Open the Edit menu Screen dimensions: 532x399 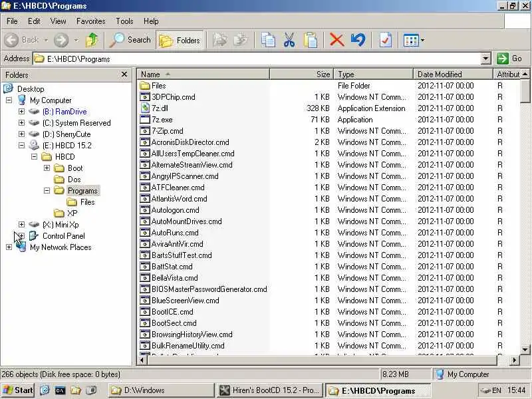(x=34, y=21)
